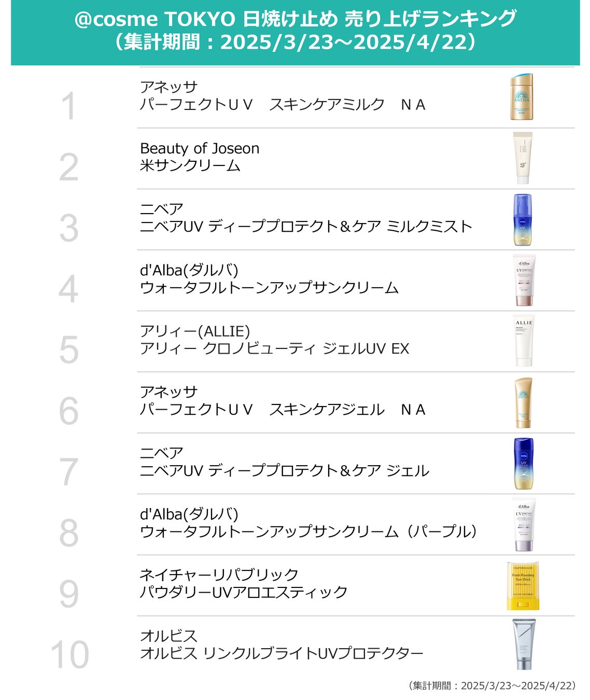The height and width of the screenshot is (700, 590).
Task: Click the rank number 1
Action: (69, 106)
